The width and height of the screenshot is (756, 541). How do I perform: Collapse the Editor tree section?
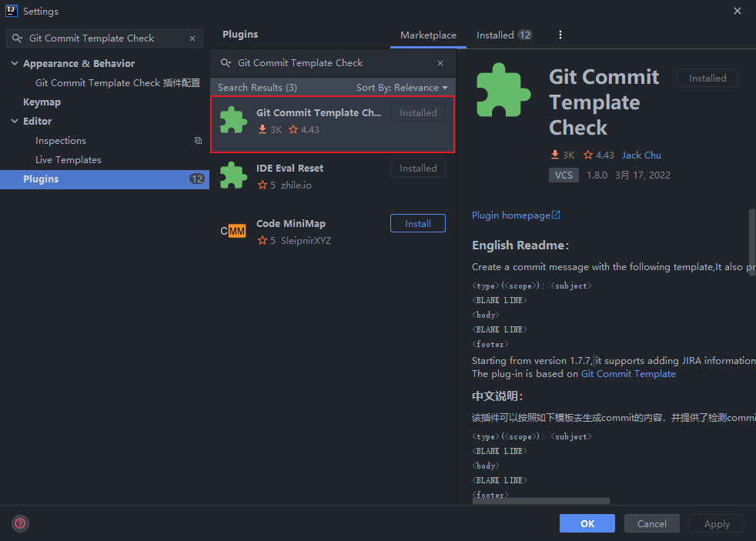pos(15,122)
